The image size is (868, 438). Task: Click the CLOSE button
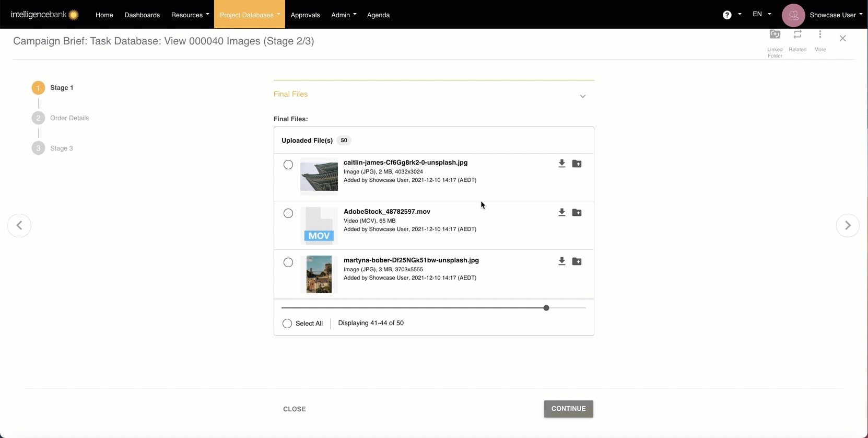coord(294,409)
